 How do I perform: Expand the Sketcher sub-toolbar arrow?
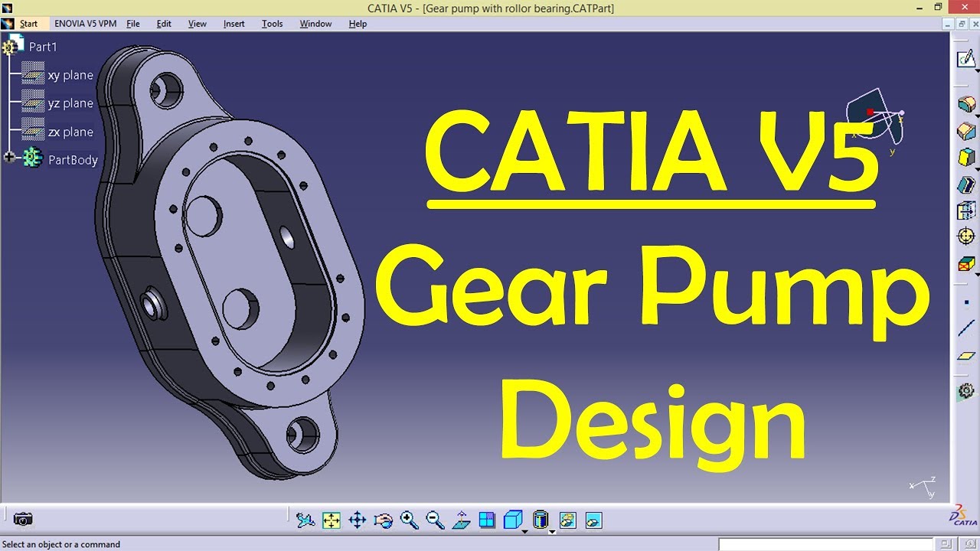click(977, 70)
